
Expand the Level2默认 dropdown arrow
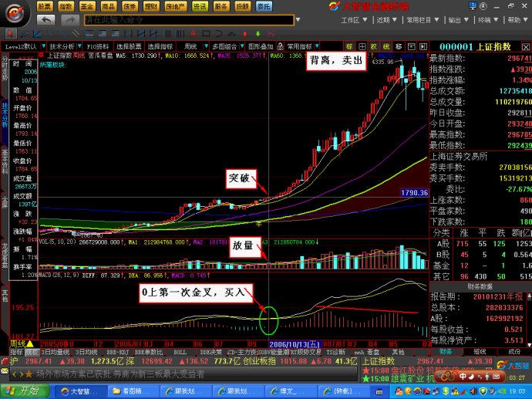pyautogui.click(x=44, y=46)
